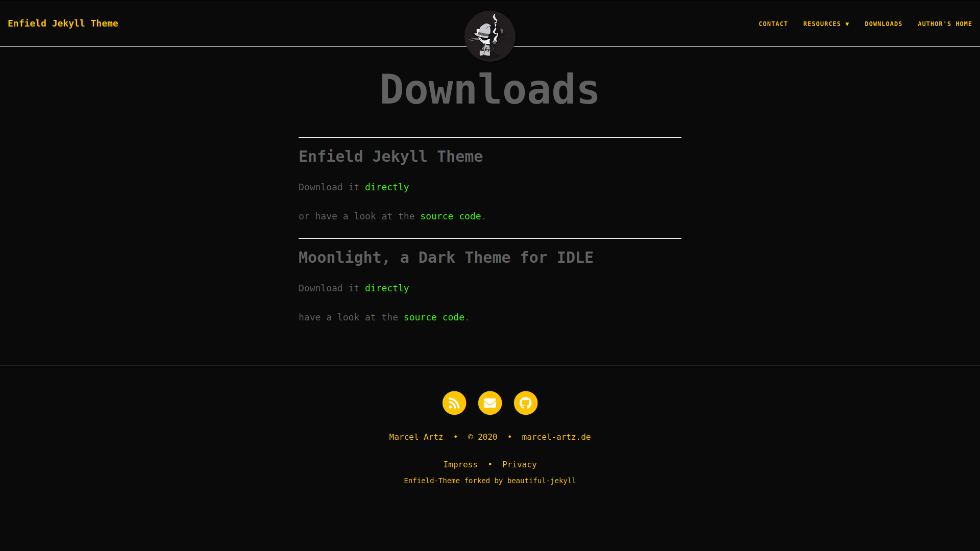The image size is (980, 551).
Task: Click the Moonlight Dark Theme heading
Action: coord(446,258)
